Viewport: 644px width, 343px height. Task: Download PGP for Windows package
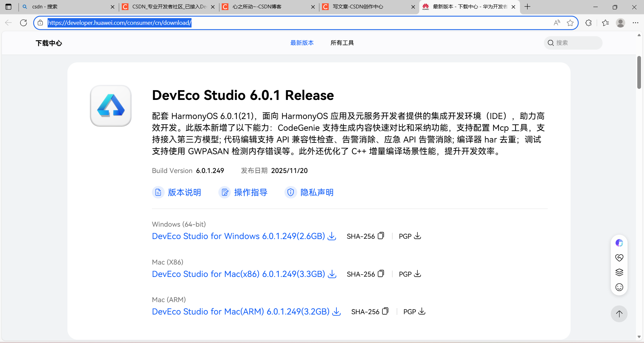[417, 236]
